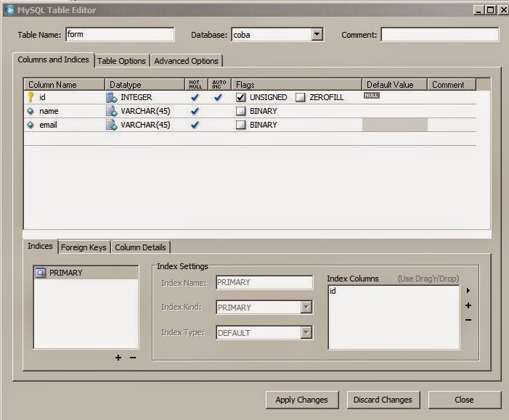Click the MySQL Table Editor title icon
The width and height of the screenshot is (509, 420).
(x=9, y=10)
